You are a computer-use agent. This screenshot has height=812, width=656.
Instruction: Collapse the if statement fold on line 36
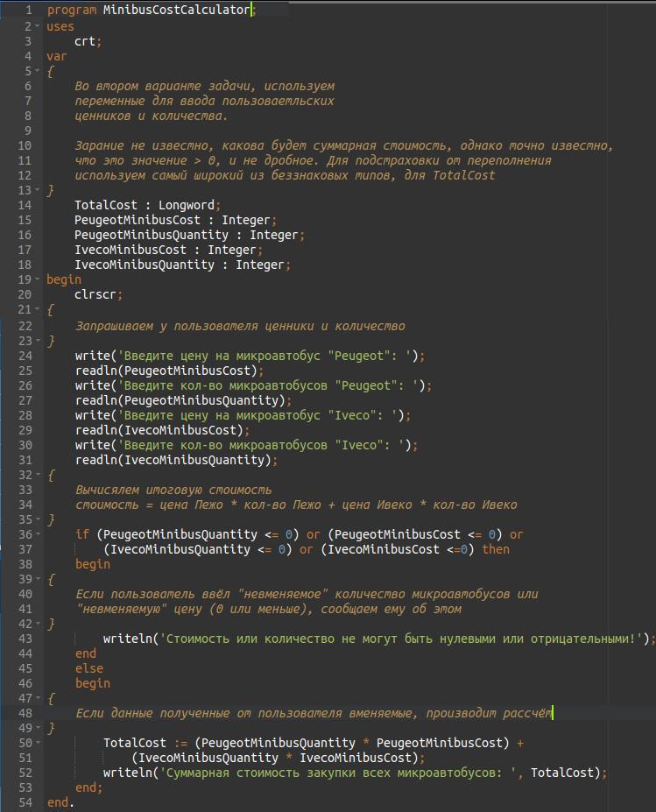(37, 534)
